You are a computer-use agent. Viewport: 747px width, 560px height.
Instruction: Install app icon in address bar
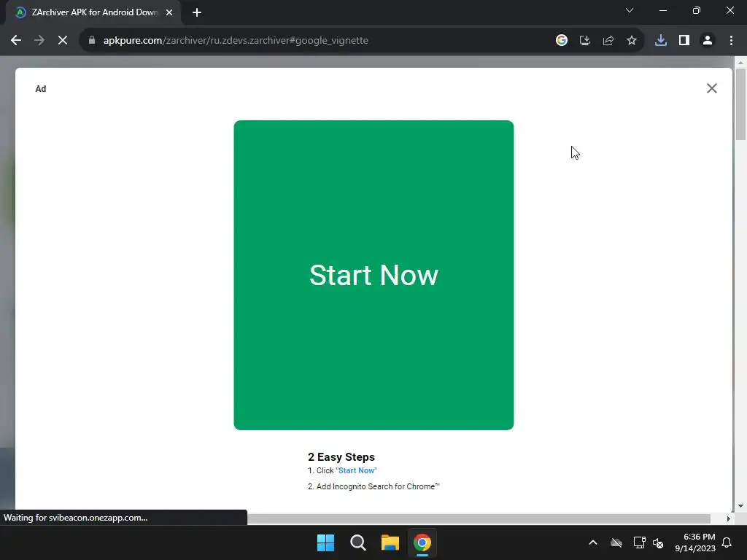click(x=584, y=41)
